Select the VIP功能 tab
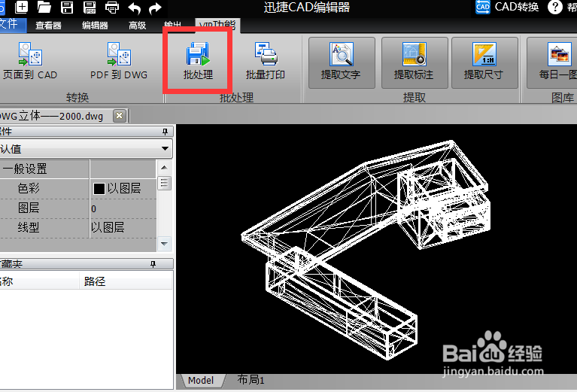 217,25
